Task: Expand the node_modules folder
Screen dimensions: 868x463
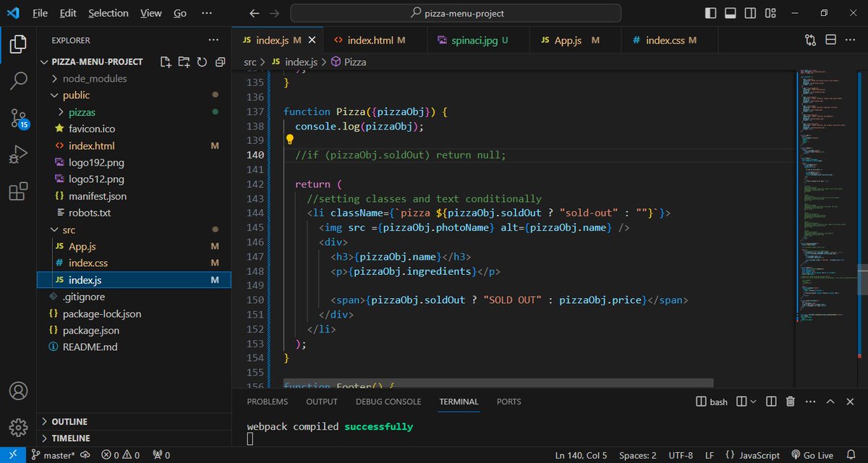Action: (x=54, y=78)
